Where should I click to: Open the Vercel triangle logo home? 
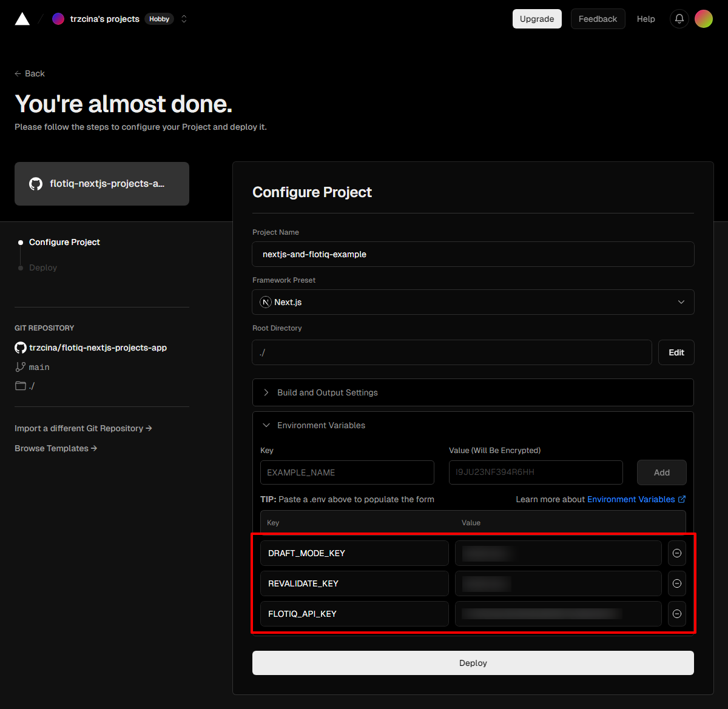tap(22, 19)
